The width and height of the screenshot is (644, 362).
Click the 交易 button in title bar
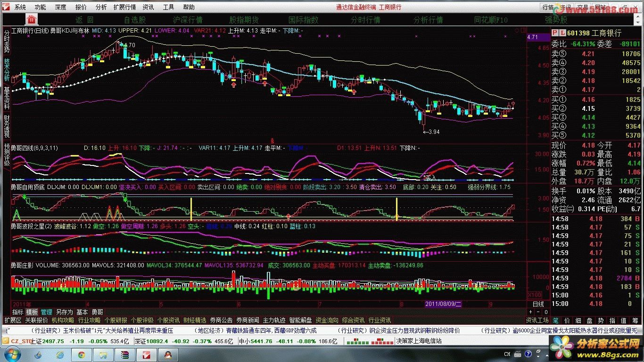(583, 7)
